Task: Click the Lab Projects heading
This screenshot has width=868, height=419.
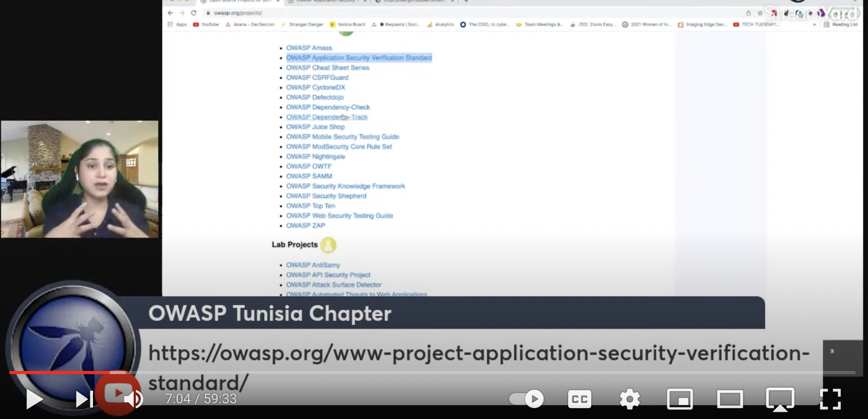Action: tap(295, 245)
